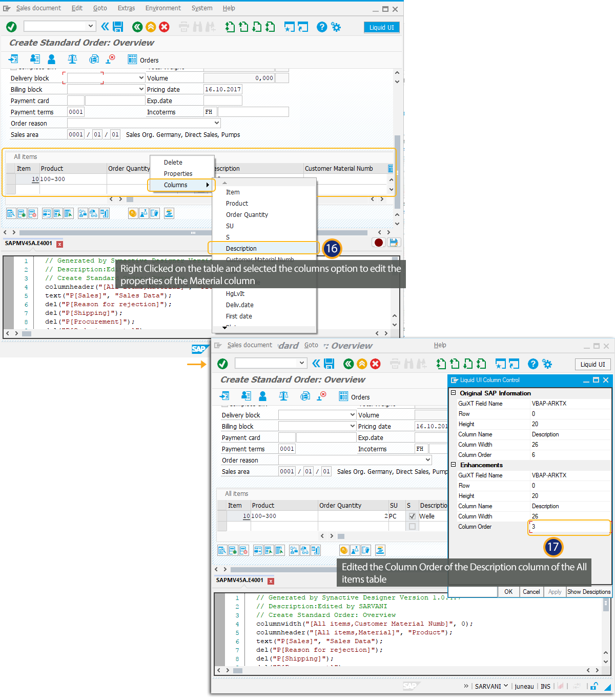Click the red record circle beside the script tab

[x=379, y=243]
